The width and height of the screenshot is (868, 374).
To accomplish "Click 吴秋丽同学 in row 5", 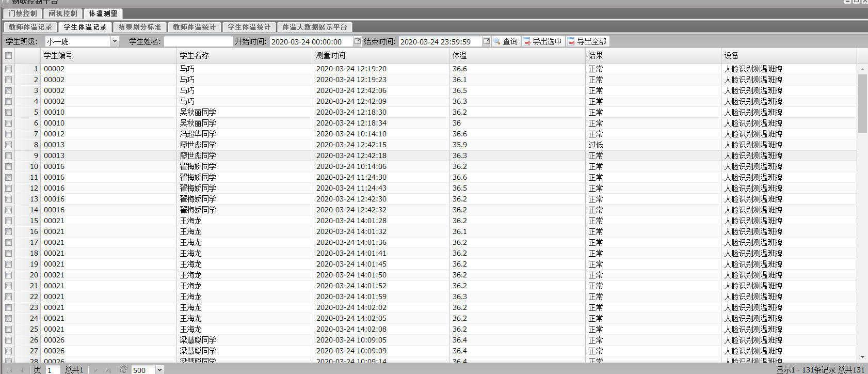I will click(198, 112).
